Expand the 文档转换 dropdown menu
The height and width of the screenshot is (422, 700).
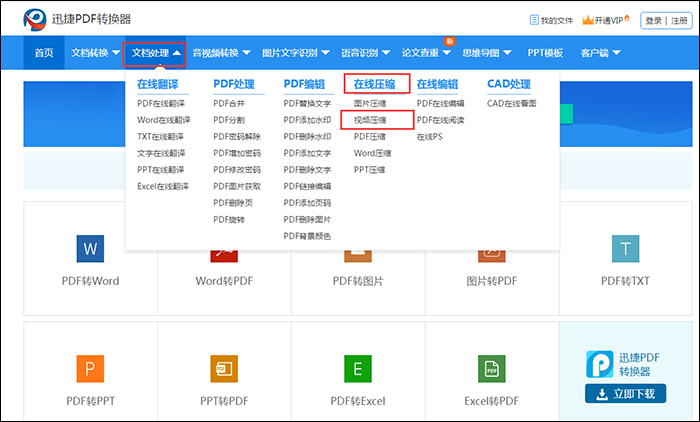[93, 53]
